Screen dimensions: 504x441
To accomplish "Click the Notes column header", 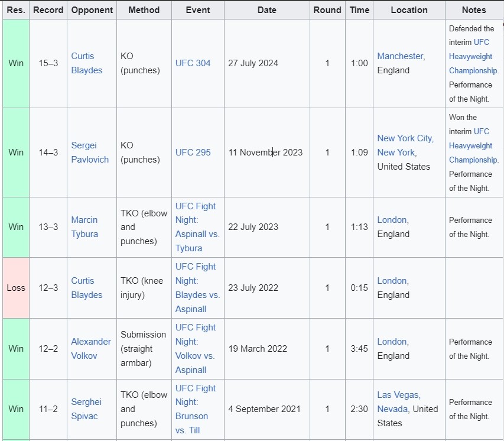I will point(474,10).
